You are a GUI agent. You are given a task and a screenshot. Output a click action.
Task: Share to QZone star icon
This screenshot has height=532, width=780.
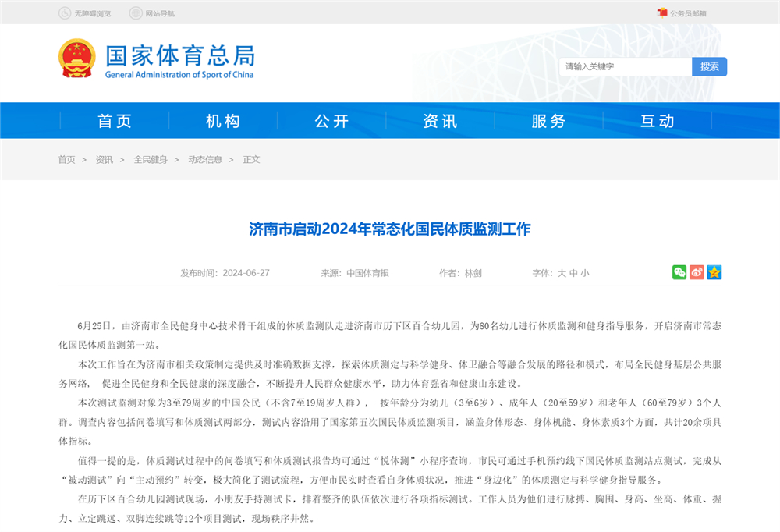714,272
